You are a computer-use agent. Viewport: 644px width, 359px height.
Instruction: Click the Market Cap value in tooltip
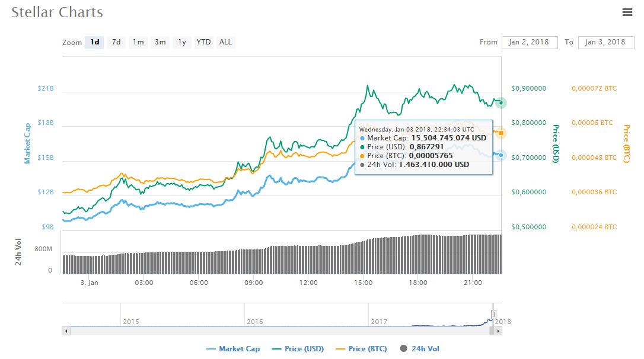(x=448, y=138)
